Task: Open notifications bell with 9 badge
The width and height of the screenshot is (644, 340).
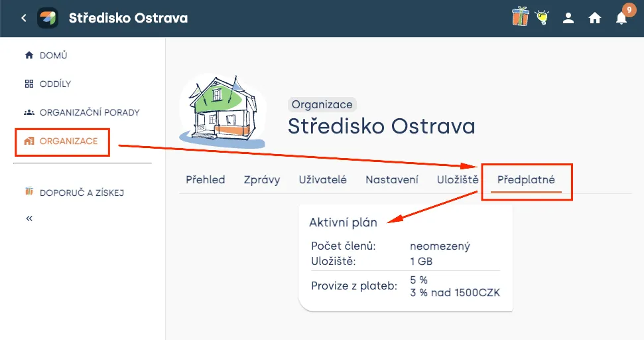Action: click(x=621, y=18)
